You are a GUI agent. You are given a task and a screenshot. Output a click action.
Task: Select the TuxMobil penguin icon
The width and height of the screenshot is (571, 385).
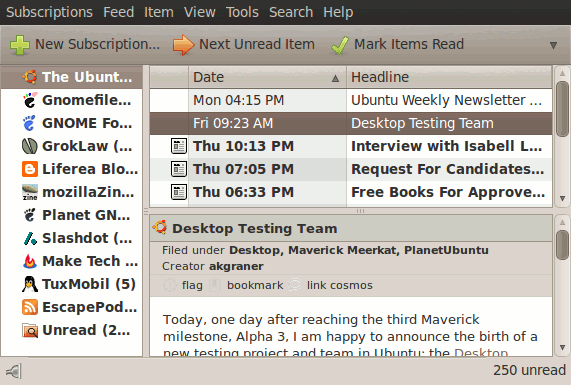click(x=29, y=284)
